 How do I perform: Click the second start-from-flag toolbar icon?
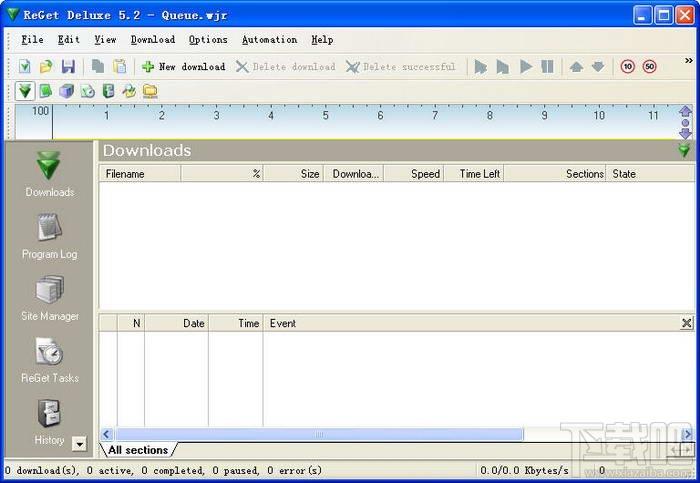(503, 67)
